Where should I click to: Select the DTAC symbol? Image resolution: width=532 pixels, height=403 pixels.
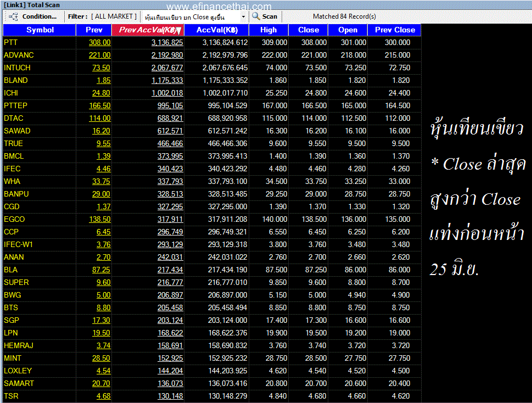point(14,118)
